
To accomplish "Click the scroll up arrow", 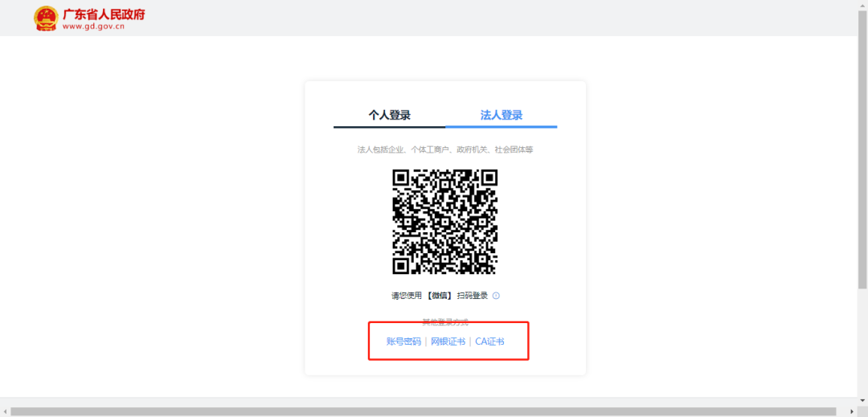I will tap(862, 5).
